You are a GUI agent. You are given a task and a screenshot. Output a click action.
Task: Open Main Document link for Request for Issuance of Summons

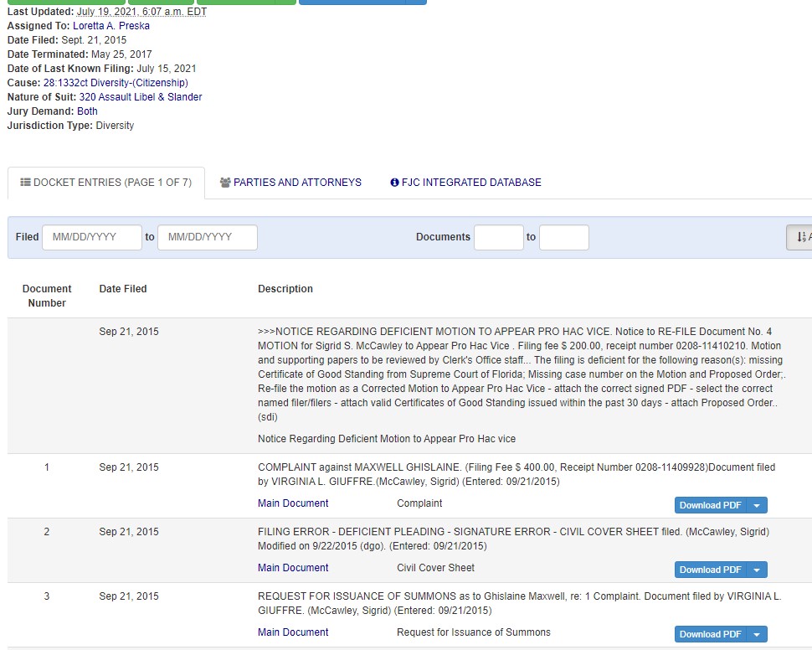(x=293, y=632)
